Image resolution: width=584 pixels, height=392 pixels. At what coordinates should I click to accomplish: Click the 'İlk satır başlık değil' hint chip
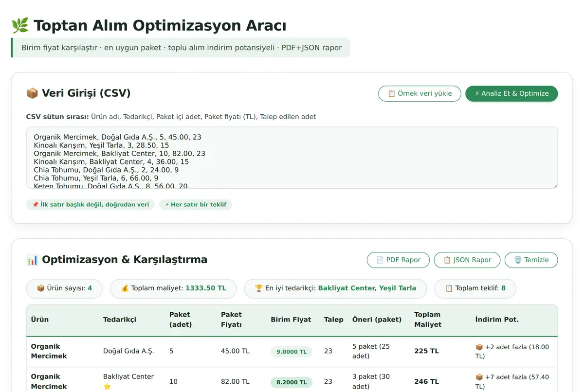pyautogui.click(x=91, y=205)
